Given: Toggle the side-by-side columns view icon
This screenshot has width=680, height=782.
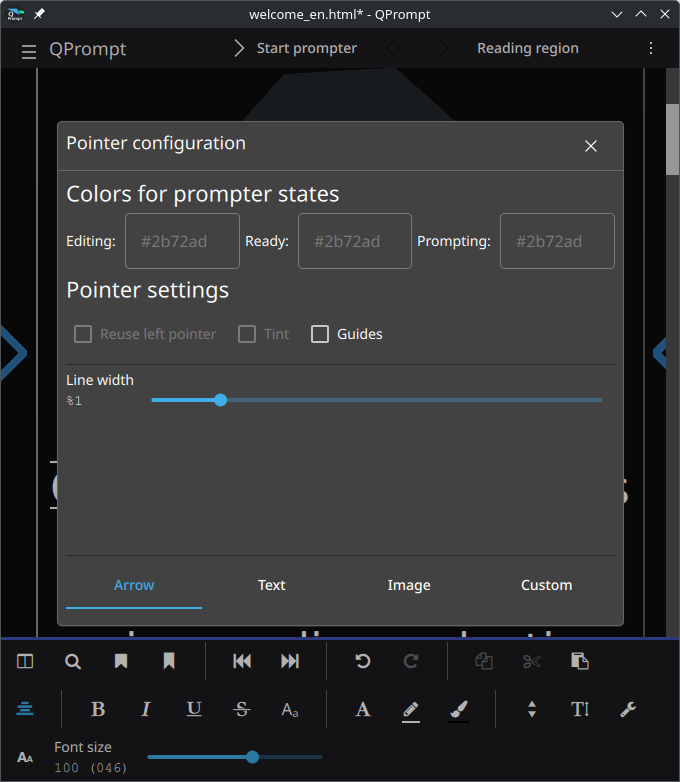Looking at the screenshot, I should (x=25, y=661).
